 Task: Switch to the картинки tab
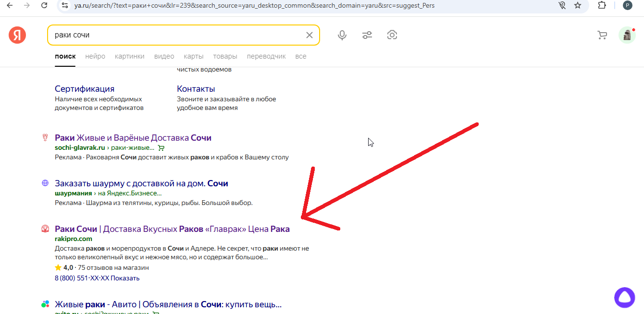129,56
